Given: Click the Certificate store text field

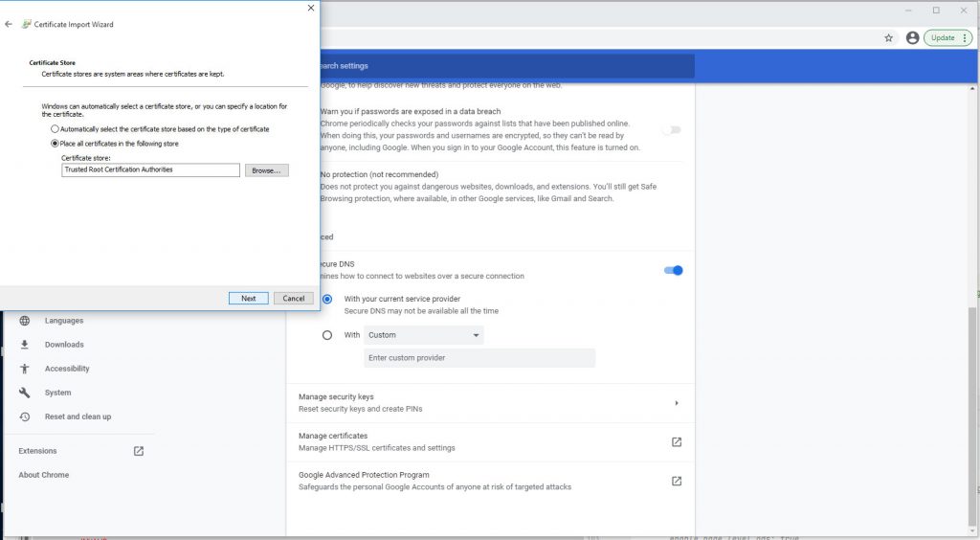Looking at the screenshot, I should tap(150, 170).
